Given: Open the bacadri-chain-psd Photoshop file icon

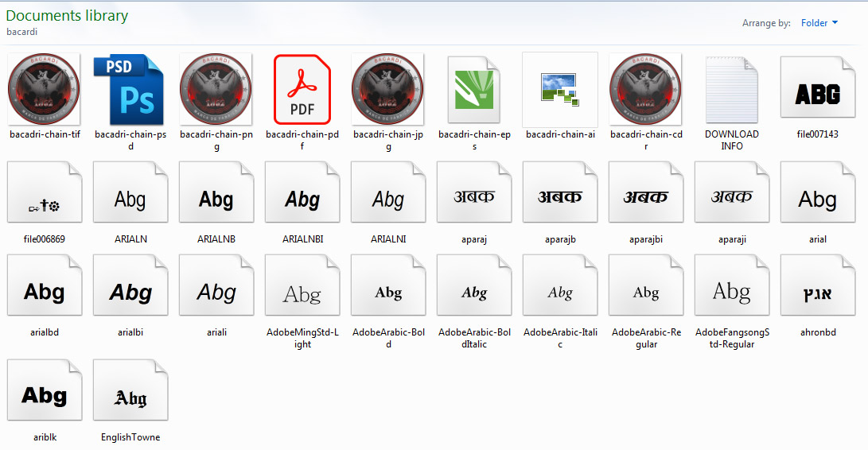Looking at the screenshot, I should 129,89.
